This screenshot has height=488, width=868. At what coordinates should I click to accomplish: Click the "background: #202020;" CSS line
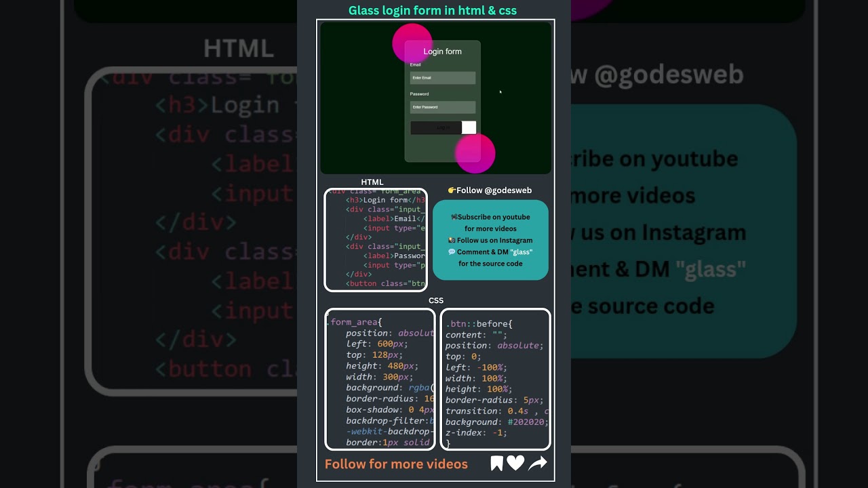tap(496, 422)
